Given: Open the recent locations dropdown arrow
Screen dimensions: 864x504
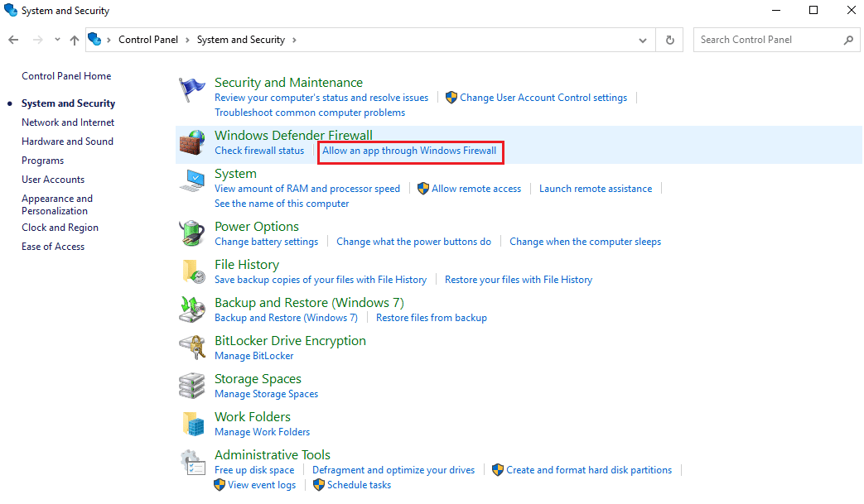Looking at the screenshot, I should click(57, 40).
